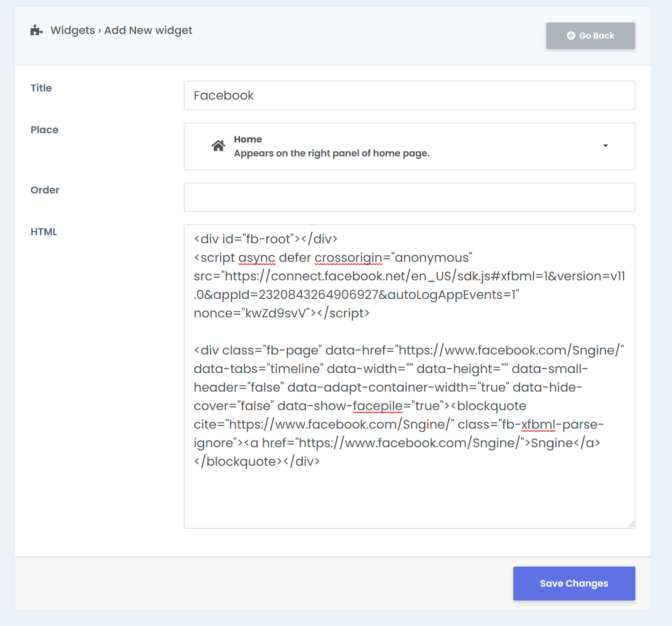Click inside the HTML textarea
The height and width of the screenshot is (626, 672).
point(409,377)
